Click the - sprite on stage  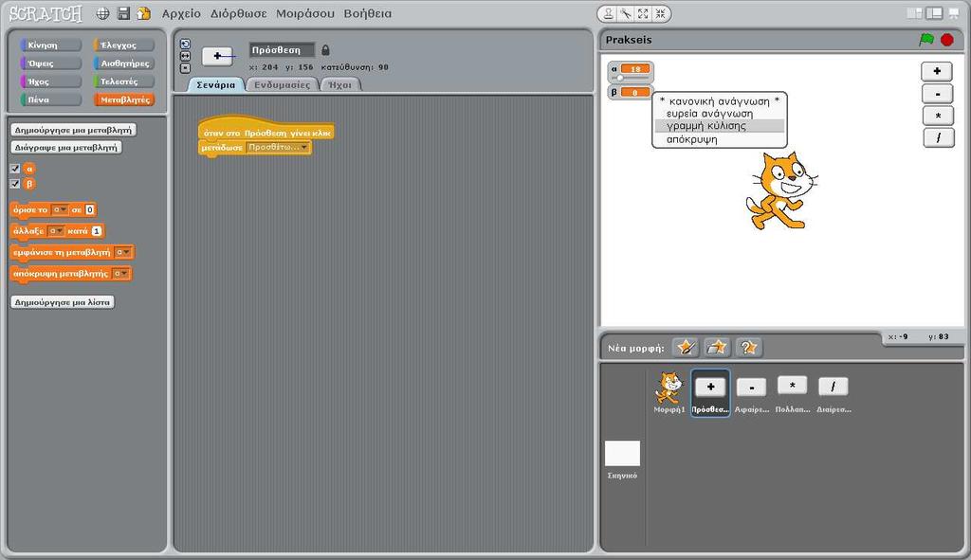(937, 94)
